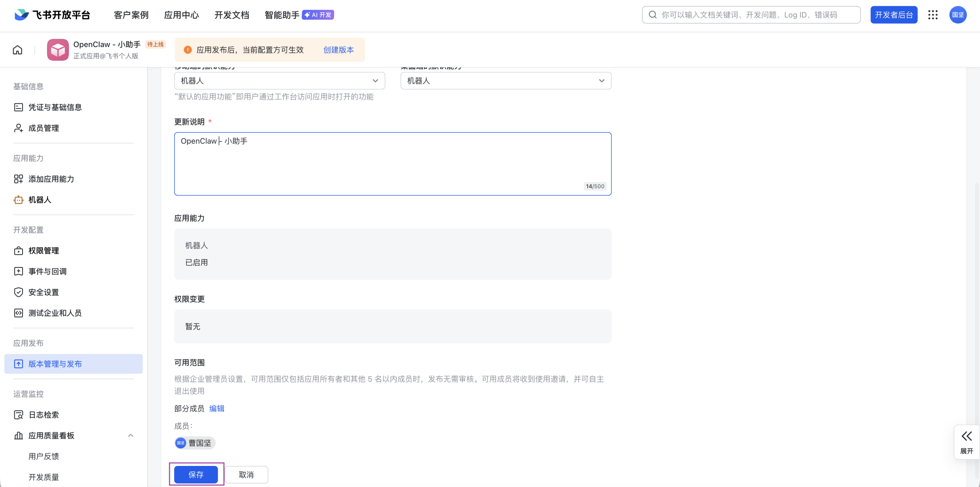Click the 保存 button
Screen dimensions: 980x487
pos(196,474)
